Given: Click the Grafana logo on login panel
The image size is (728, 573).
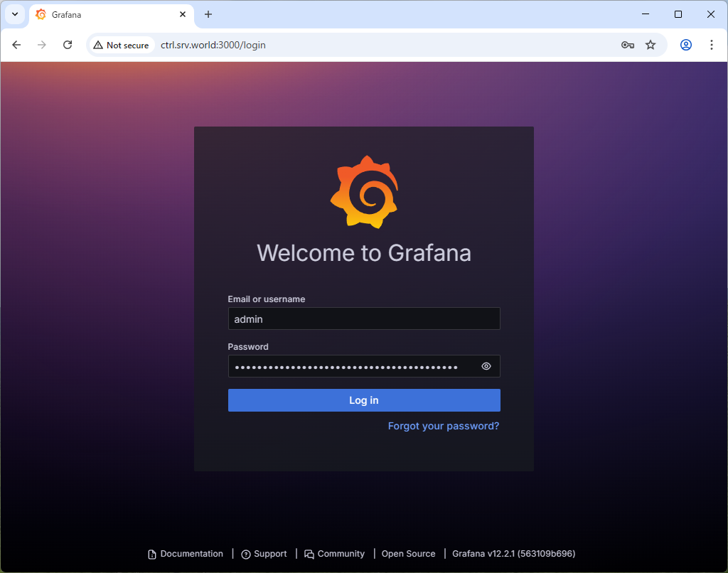Looking at the screenshot, I should [x=363, y=192].
